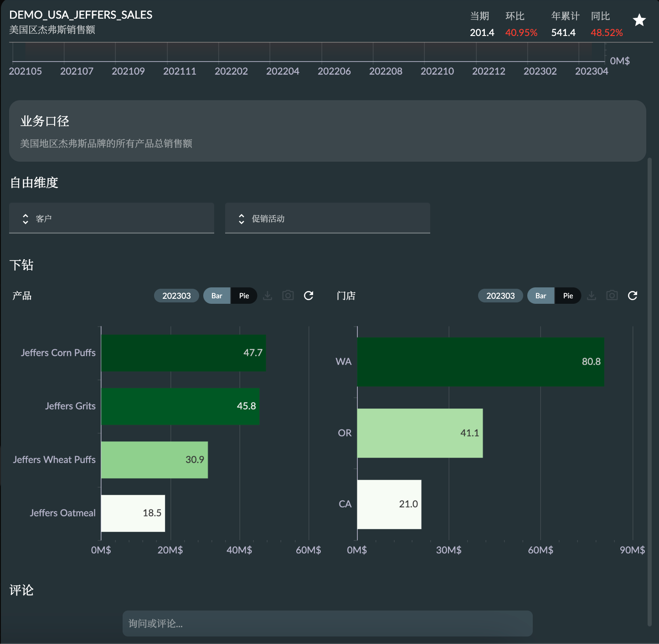Open the 202303 period selector for 门店

[x=500, y=296]
